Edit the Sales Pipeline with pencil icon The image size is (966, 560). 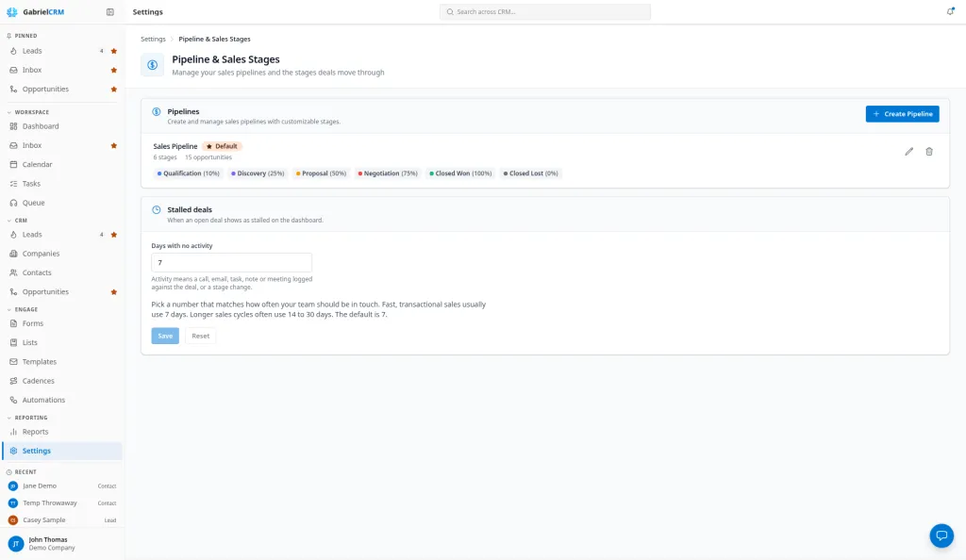click(x=908, y=152)
